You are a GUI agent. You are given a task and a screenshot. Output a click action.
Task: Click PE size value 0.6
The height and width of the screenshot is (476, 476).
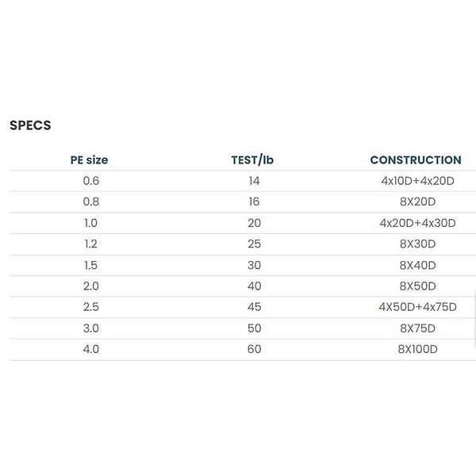click(x=91, y=181)
